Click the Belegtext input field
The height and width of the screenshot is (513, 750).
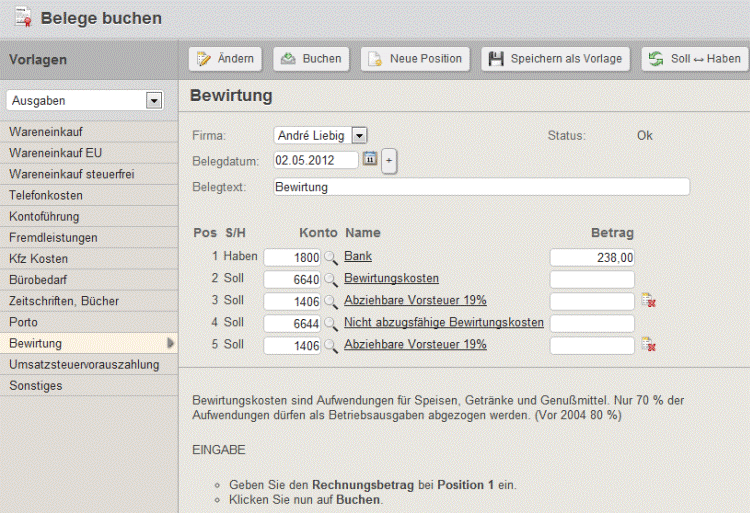coord(482,186)
